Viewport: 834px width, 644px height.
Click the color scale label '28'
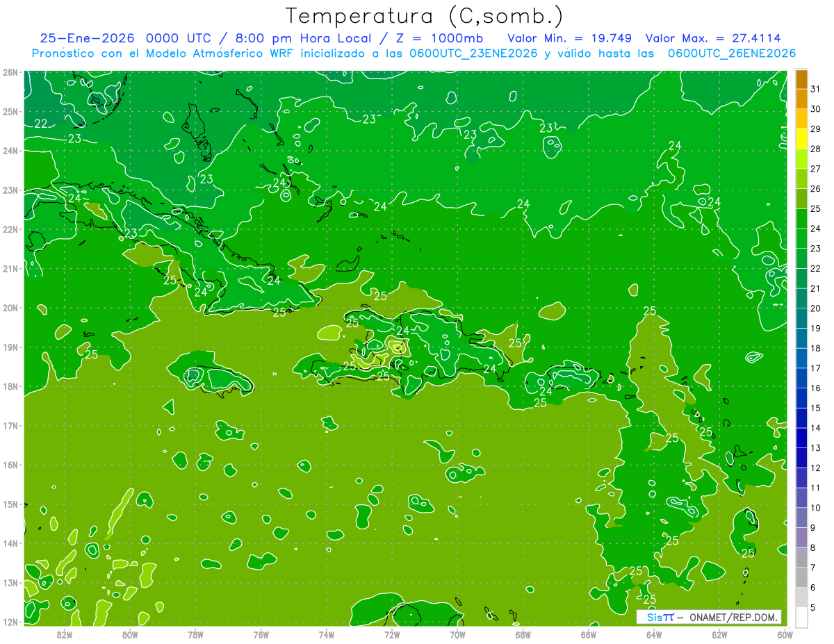[815, 149]
